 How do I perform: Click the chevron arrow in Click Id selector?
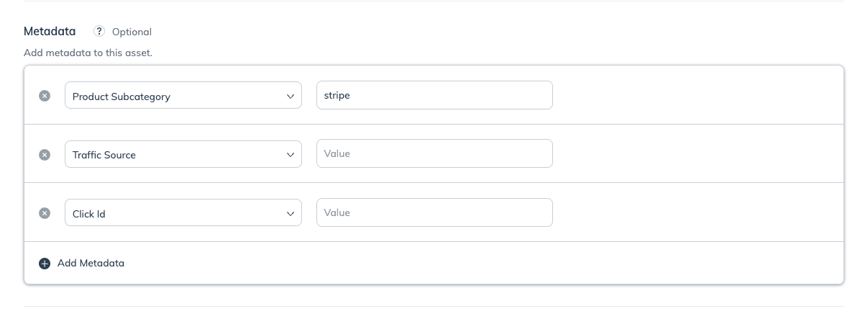(x=291, y=214)
